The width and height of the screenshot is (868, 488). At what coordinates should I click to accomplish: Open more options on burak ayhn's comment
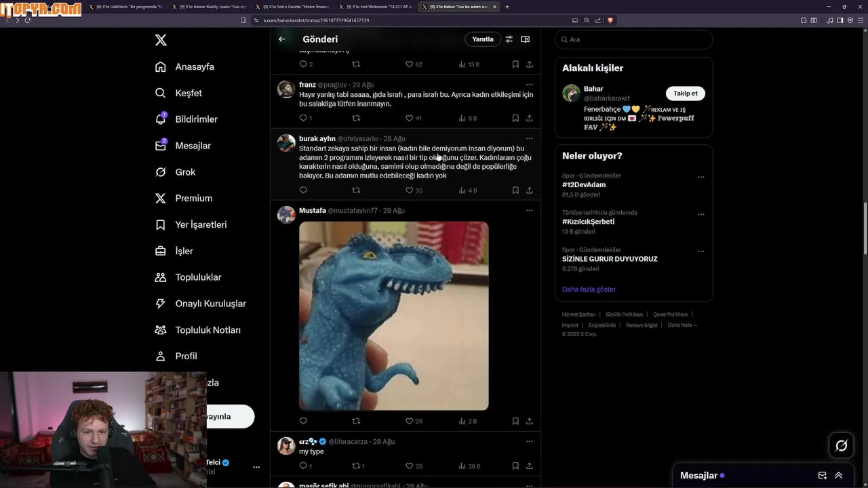tap(530, 138)
